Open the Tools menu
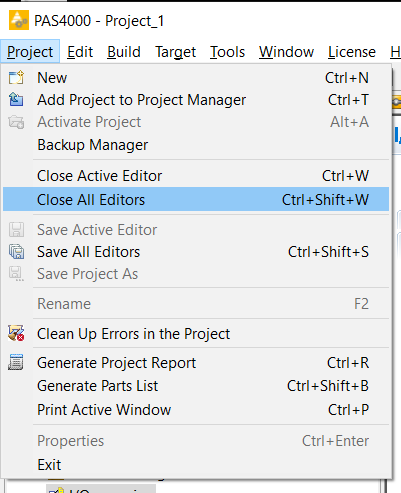 227,52
